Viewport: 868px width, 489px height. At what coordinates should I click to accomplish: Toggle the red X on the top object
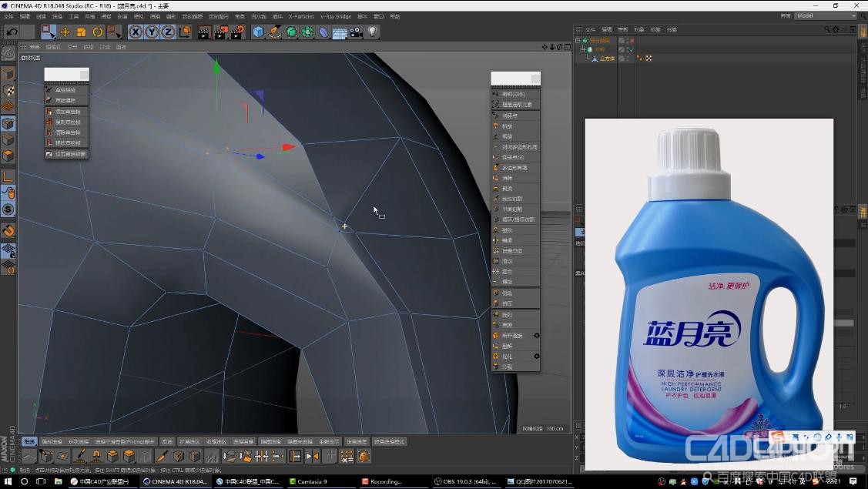[x=632, y=40]
